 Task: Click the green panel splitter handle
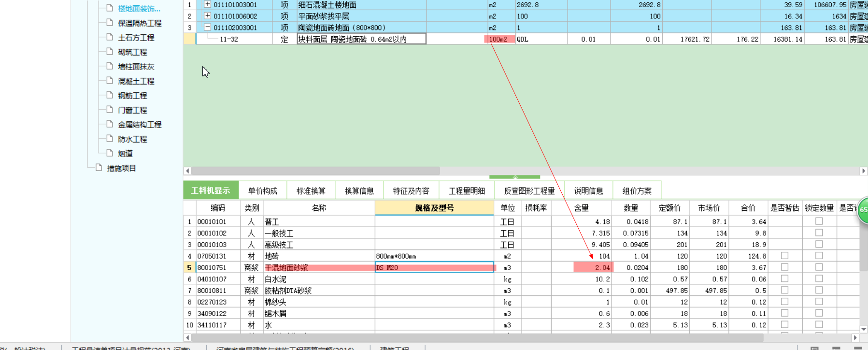514,177
